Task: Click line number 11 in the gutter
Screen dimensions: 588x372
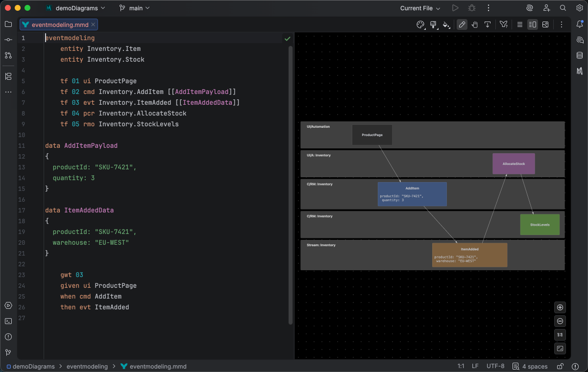Action: pyautogui.click(x=21, y=146)
